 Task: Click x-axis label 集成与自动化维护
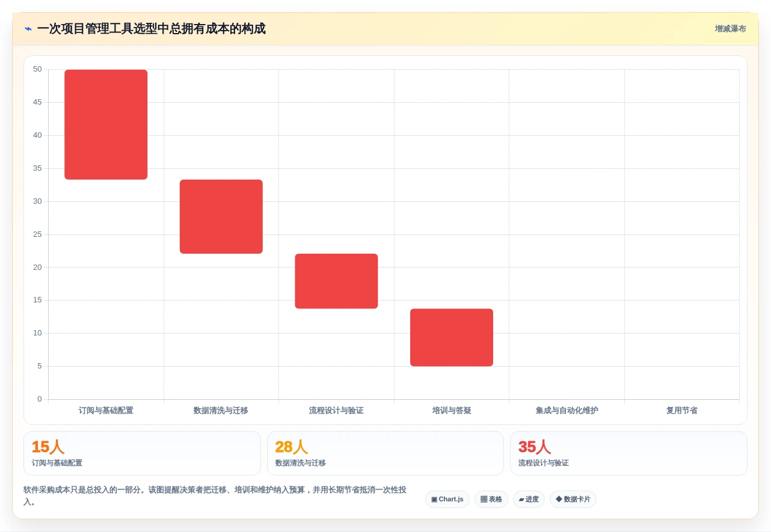(567, 411)
